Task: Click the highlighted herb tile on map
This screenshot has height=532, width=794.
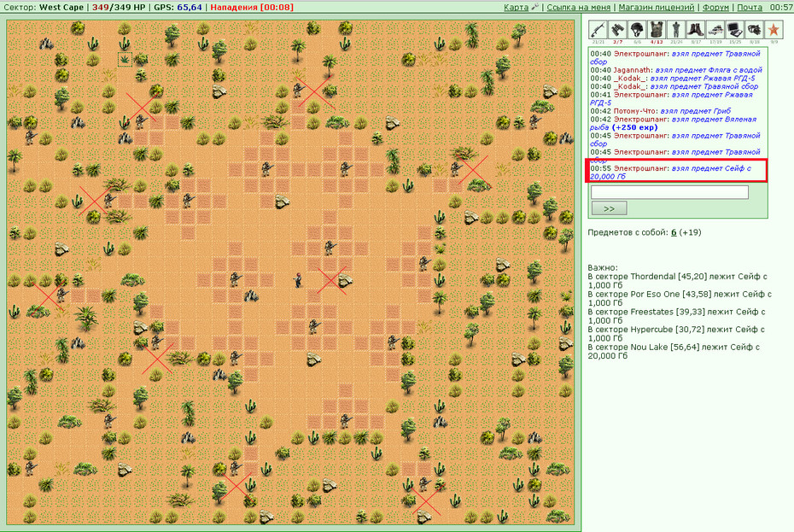Action: (x=125, y=59)
